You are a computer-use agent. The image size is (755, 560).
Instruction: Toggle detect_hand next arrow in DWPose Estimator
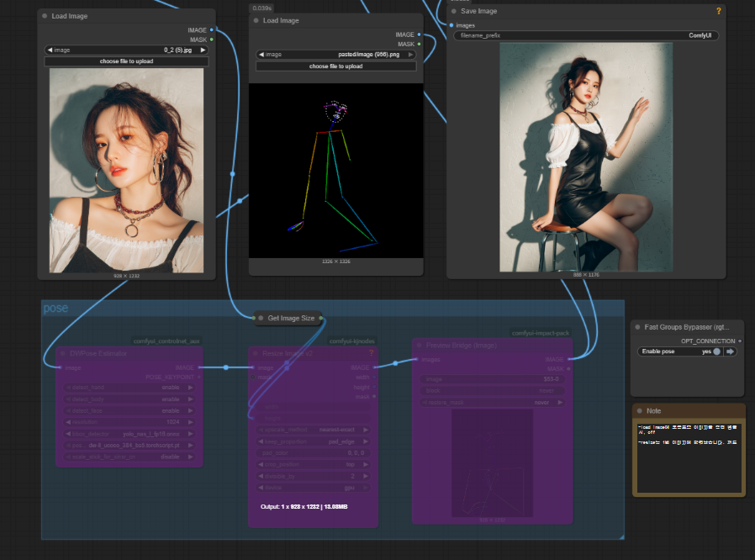click(190, 388)
